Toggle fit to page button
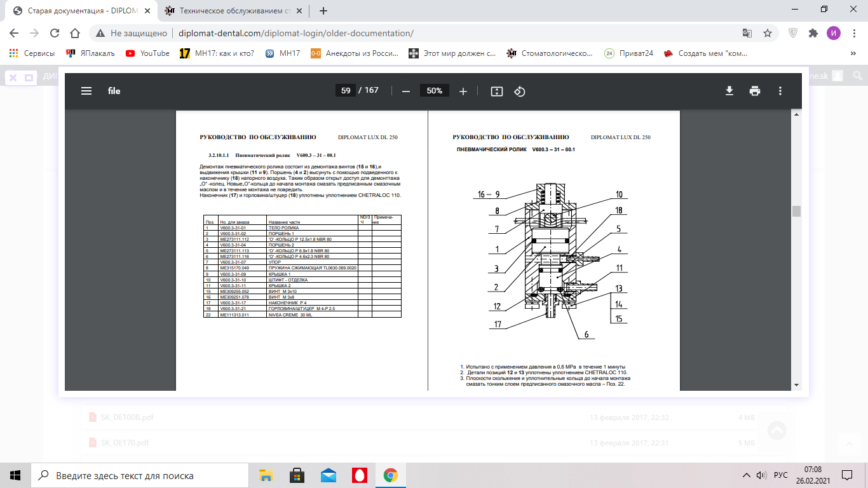Viewport: 868px width, 488px height. click(x=497, y=91)
